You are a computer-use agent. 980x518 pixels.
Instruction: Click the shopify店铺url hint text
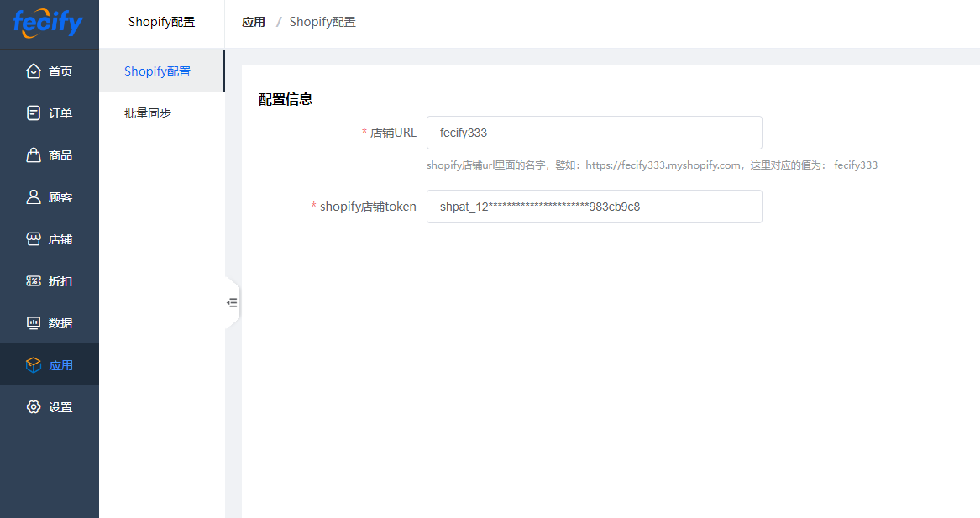point(652,165)
